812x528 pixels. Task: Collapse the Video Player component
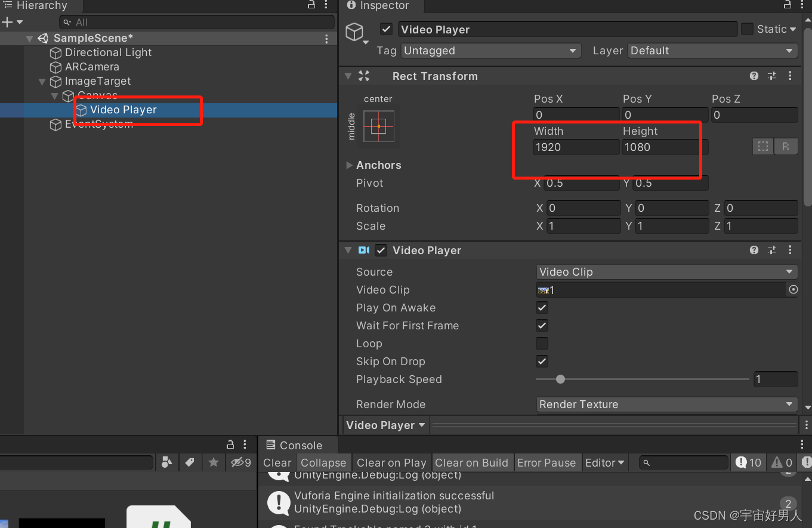coord(348,250)
